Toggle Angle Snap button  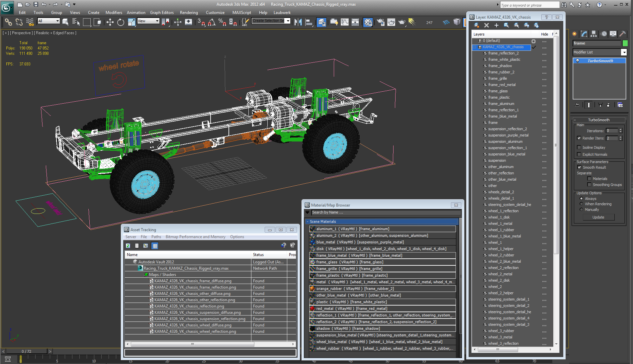point(212,22)
